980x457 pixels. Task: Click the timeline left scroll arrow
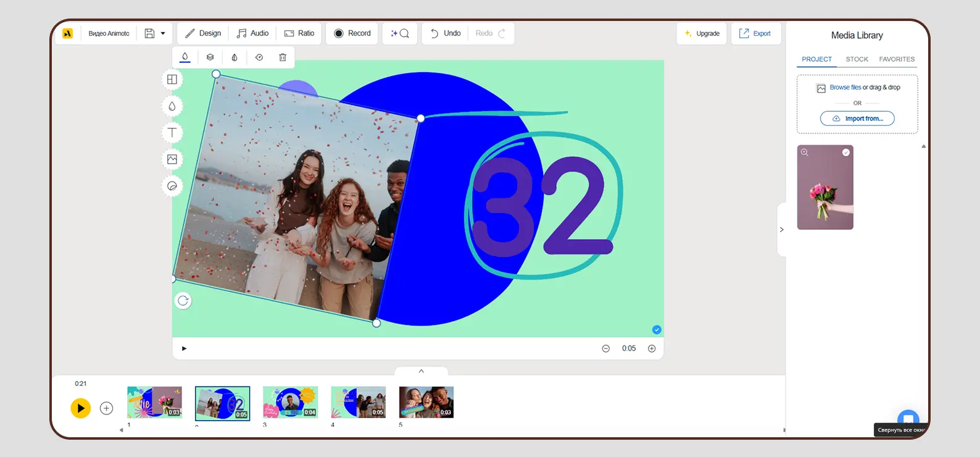point(122,430)
